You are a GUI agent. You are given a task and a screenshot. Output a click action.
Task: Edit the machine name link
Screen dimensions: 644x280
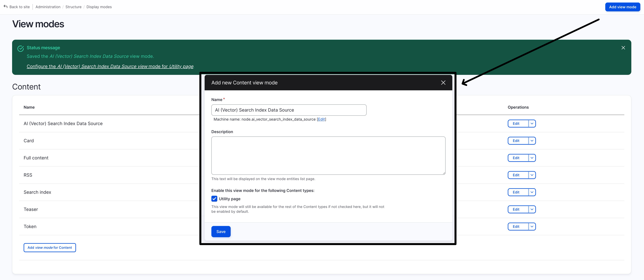[321, 119]
